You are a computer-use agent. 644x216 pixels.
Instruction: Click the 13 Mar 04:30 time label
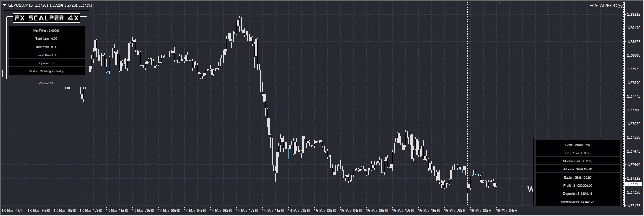(39, 211)
